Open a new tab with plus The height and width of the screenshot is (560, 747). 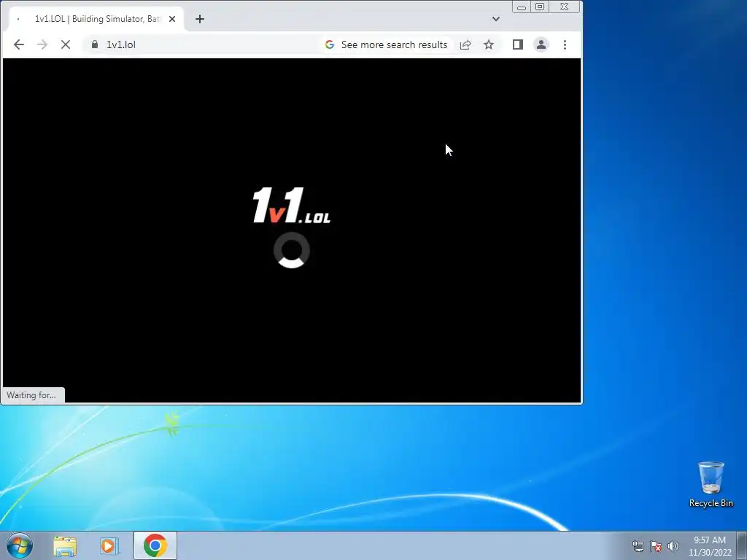coord(200,19)
